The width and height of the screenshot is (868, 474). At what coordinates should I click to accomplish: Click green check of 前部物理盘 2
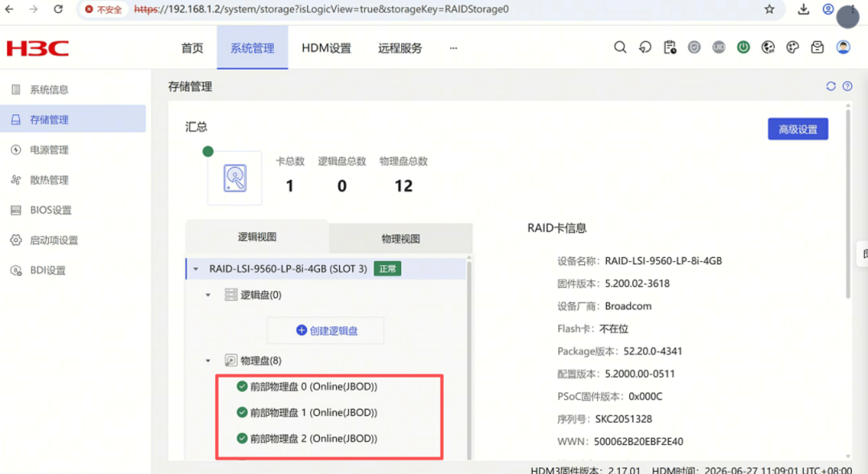242,438
